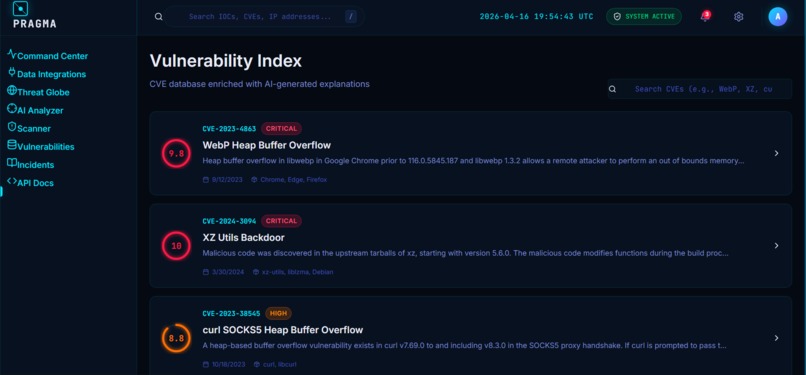
Task: Open XZ Utils Backdoor entry
Action: point(244,237)
